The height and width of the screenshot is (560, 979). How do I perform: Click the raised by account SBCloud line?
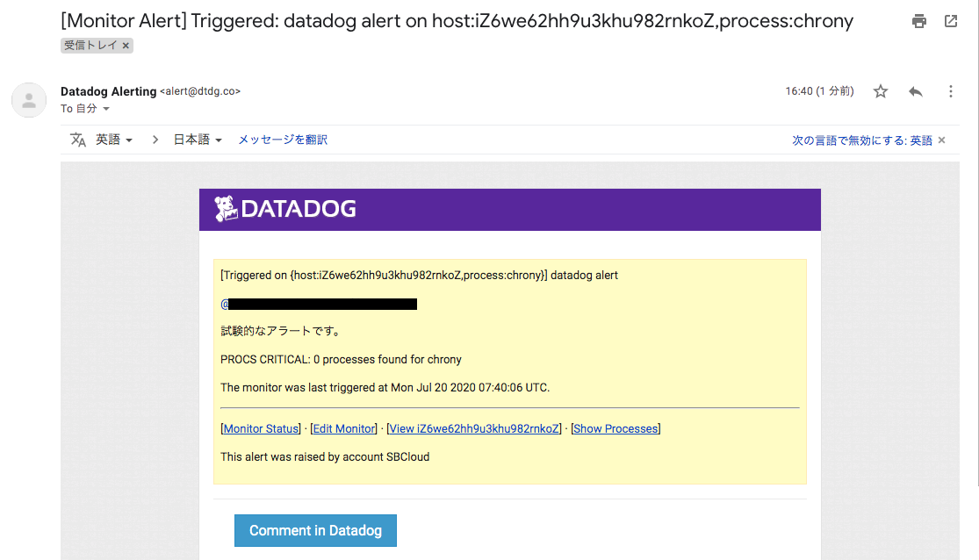(325, 457)
